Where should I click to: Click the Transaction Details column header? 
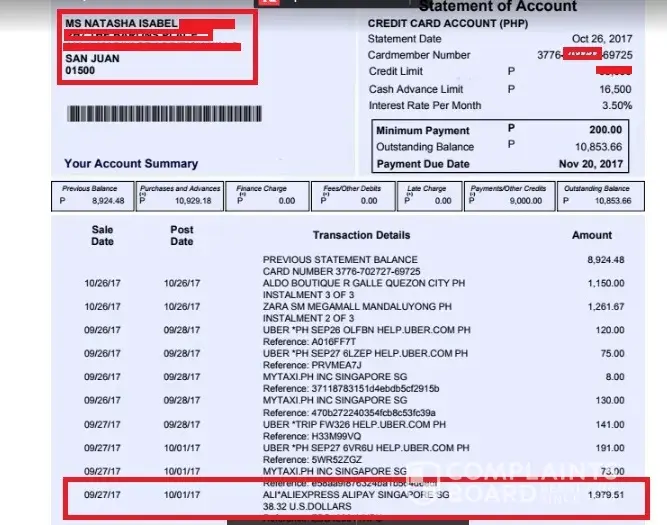(x=362, y=235)
